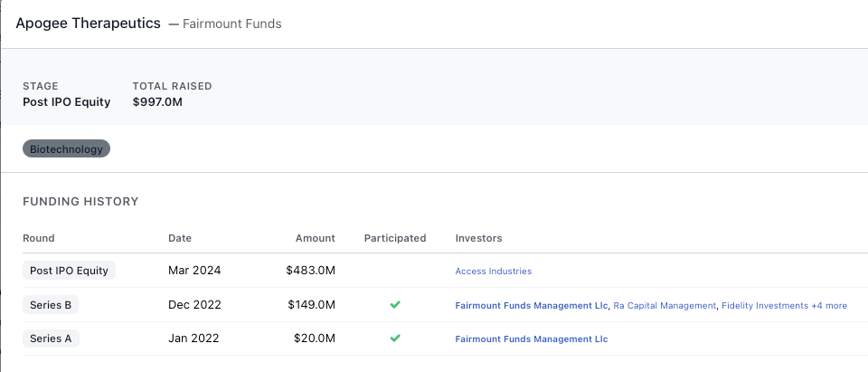Click the Fairmount Funds subtitle text
This screenshot has height=372, width=868.
(232, 24)
